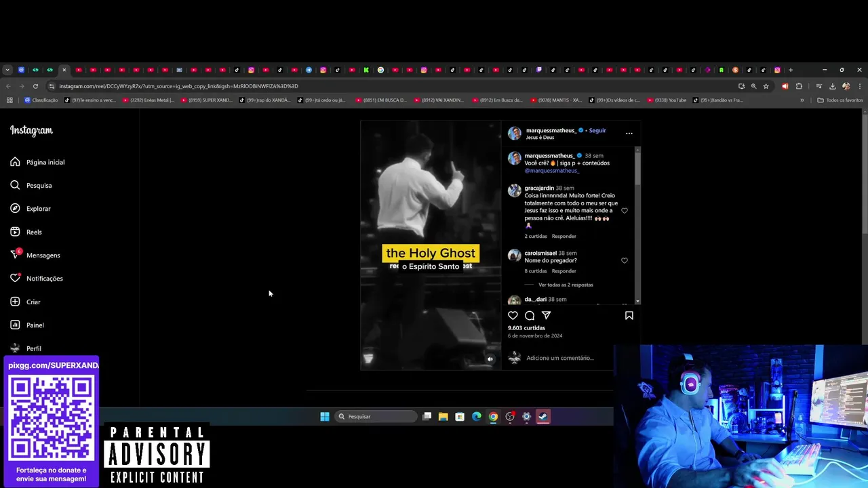This screenshot has height=488, width=868.
Task: Expand Ver todas as 2 respostas
Action: pyautogui.click(x=566, y=285)
